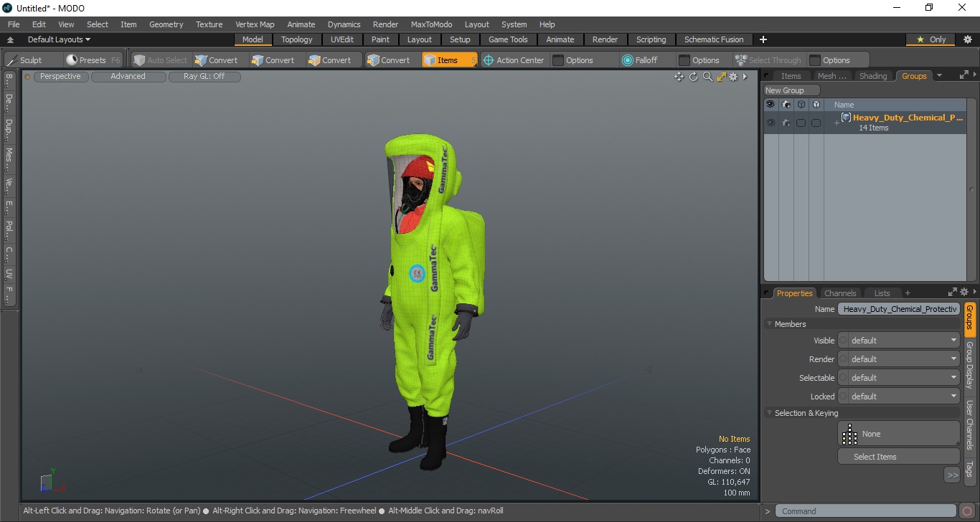Screen dimensions: 980x522
Task: Click the Perspective view button
Action: pos(60,76)
